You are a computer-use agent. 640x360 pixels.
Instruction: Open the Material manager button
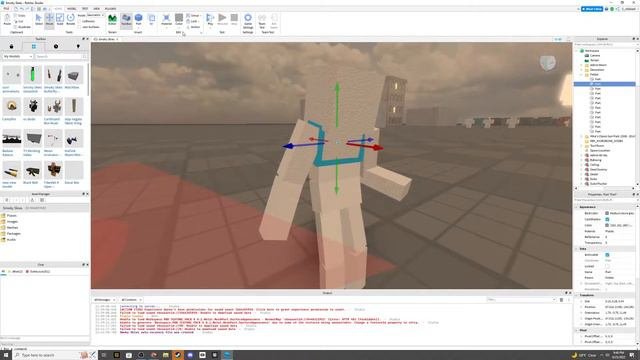(166, 19)
